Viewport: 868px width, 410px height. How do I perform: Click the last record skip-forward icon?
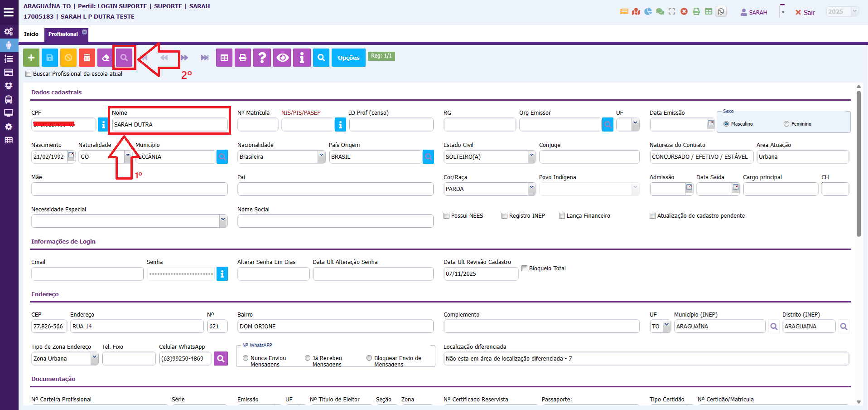tap(205, 58)
